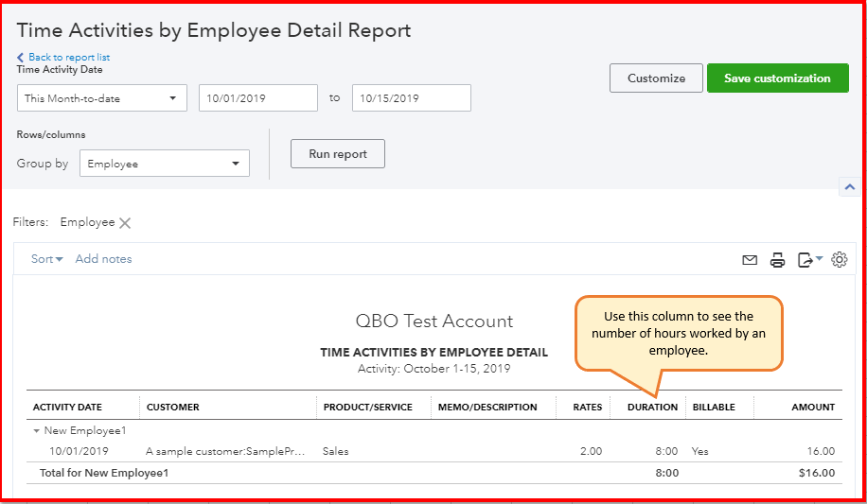Image resolution: width=867 pixels, height=504 pixels.
Task: Click Save customization button
Action: [777, 78]
